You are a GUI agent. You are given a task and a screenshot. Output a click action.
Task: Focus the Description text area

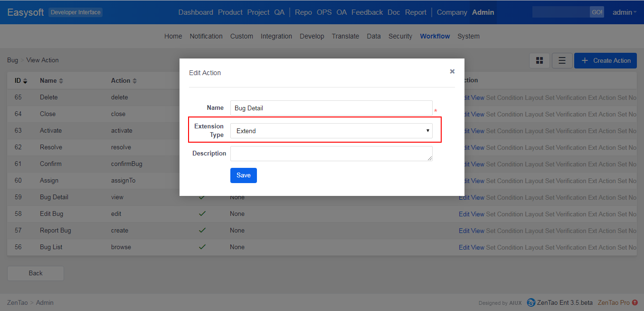point(331,154)
